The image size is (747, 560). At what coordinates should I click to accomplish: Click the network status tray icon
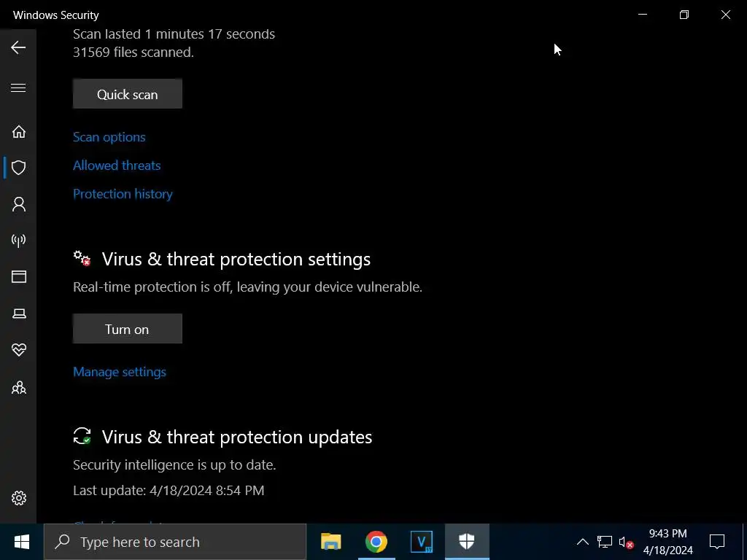pyautogui.click(x=605, y=542)
